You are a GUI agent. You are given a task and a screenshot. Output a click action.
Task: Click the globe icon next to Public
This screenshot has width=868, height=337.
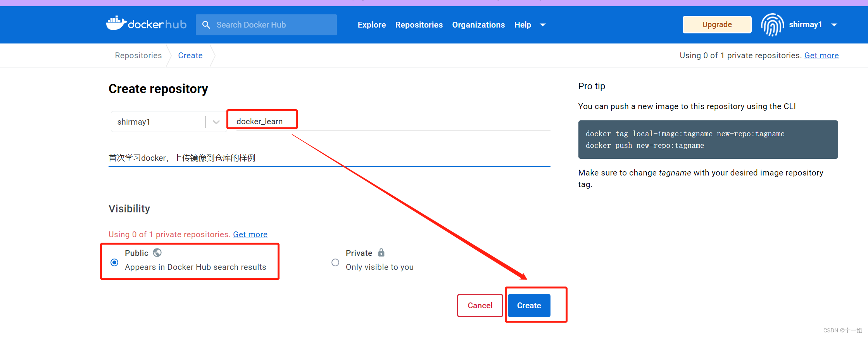coord(157,253)
